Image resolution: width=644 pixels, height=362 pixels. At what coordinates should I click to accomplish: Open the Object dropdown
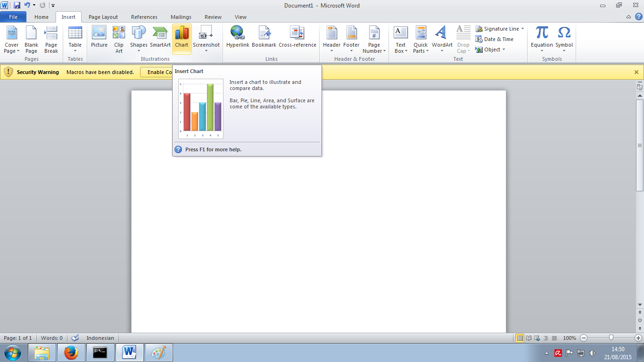point(490,49)
